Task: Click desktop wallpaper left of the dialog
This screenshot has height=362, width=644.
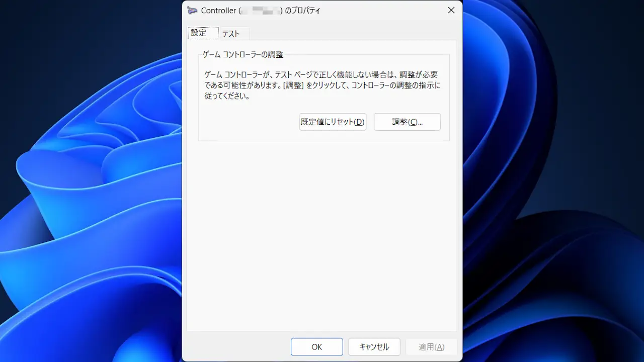Action: click(91, 181)
